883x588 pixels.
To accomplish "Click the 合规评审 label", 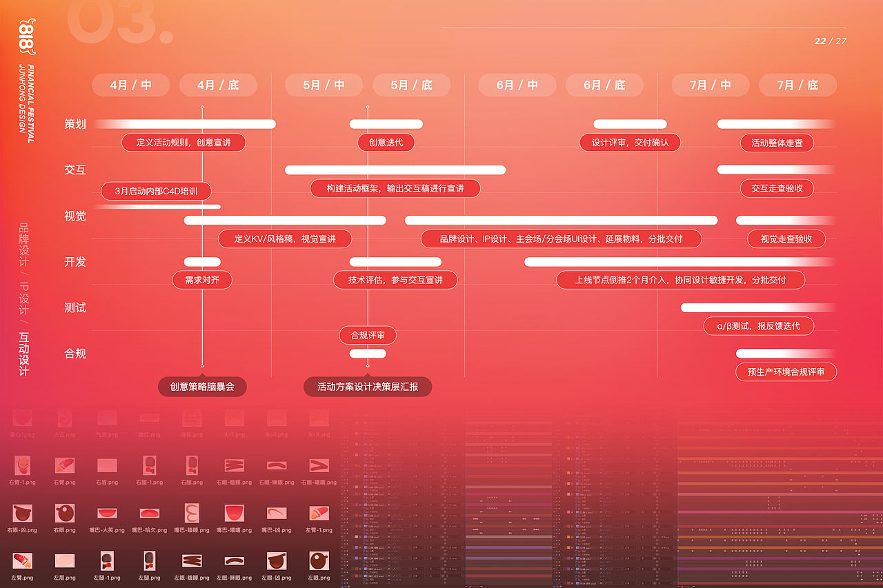I will (368, 336).
